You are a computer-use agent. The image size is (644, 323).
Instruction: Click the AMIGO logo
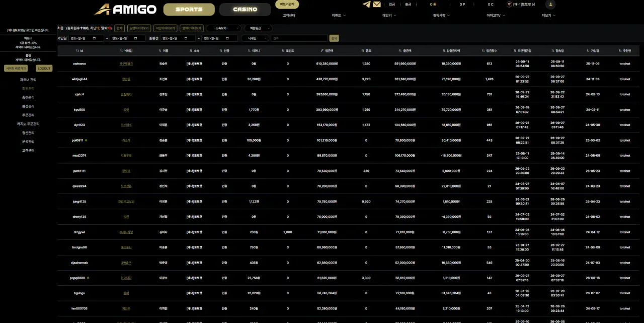click(x=125, y=9)
